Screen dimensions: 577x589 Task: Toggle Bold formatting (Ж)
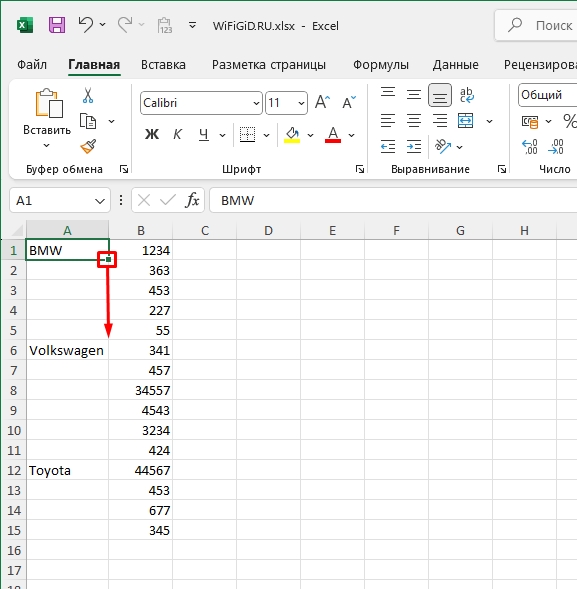(152, 134)
